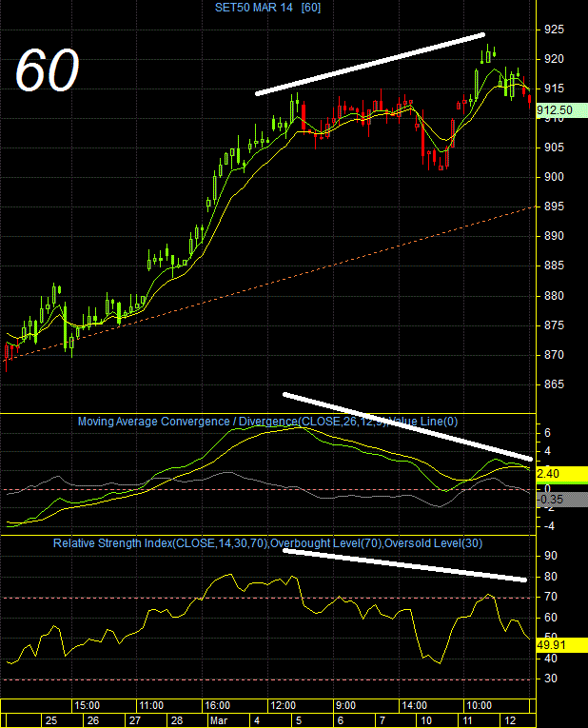
Task: Click the RSI 90 axis label
Action: (x=550, y=556)
